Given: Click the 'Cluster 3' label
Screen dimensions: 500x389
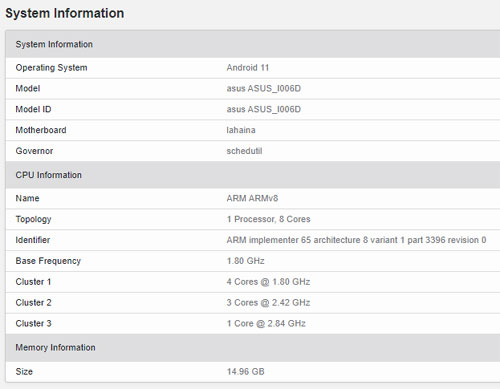Looking at the screenshot, I should 33,323.
